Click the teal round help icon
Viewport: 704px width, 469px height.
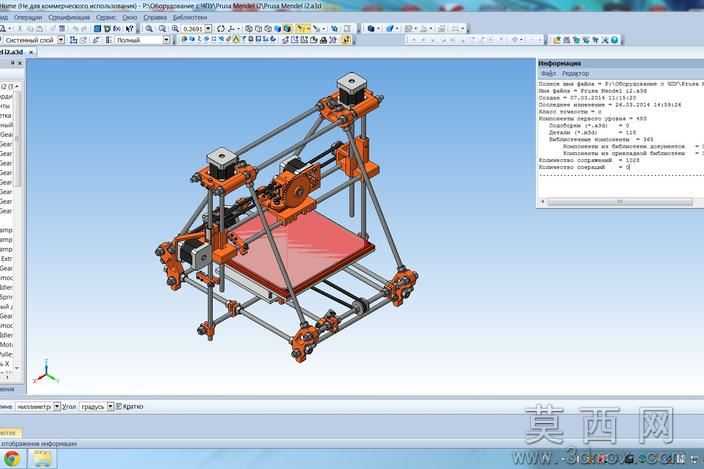click(x=614, y=40)
